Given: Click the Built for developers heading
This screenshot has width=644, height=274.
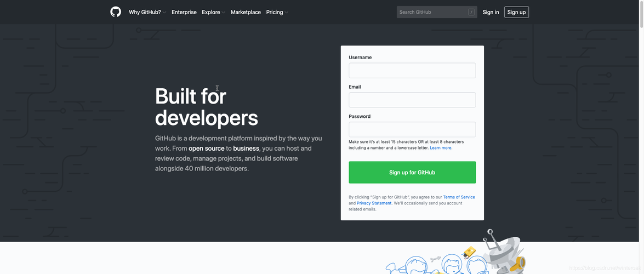Looking at the screenshot, I should [x=206, y=107].
